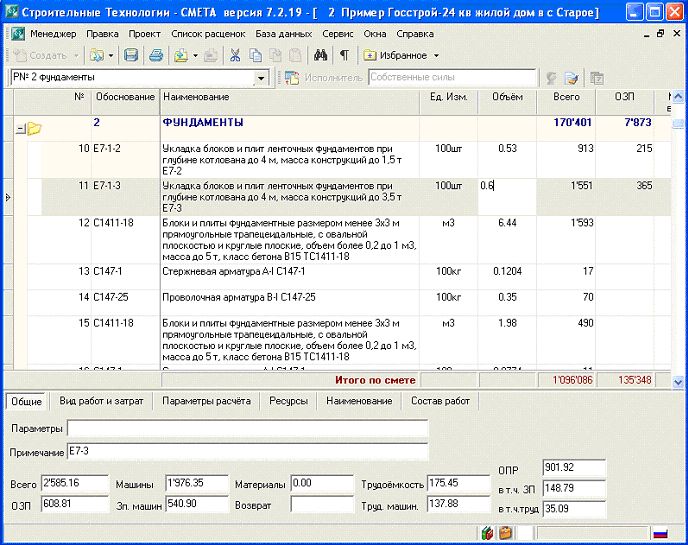
Task: Click the table scroll down arrow
Action: [678, 382]
